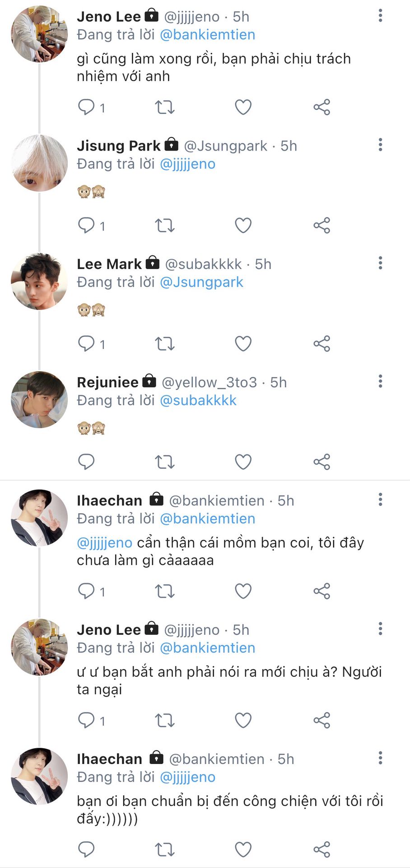The image size is (410, 868).
Task: Open Rejuniee's display name profile
Action: tap(107, 382)
